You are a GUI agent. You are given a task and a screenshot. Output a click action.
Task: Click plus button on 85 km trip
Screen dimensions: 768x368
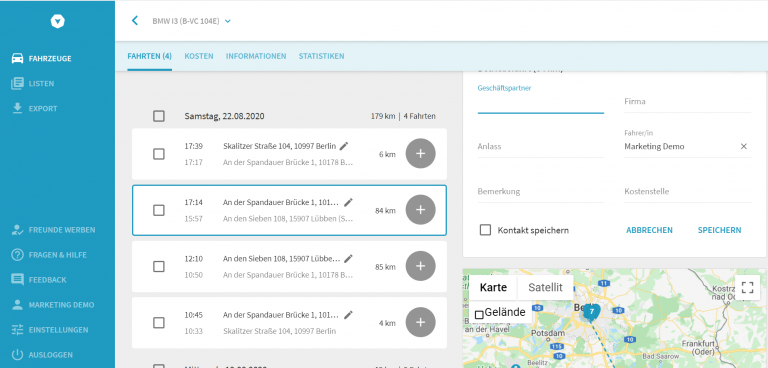point(420,266)
